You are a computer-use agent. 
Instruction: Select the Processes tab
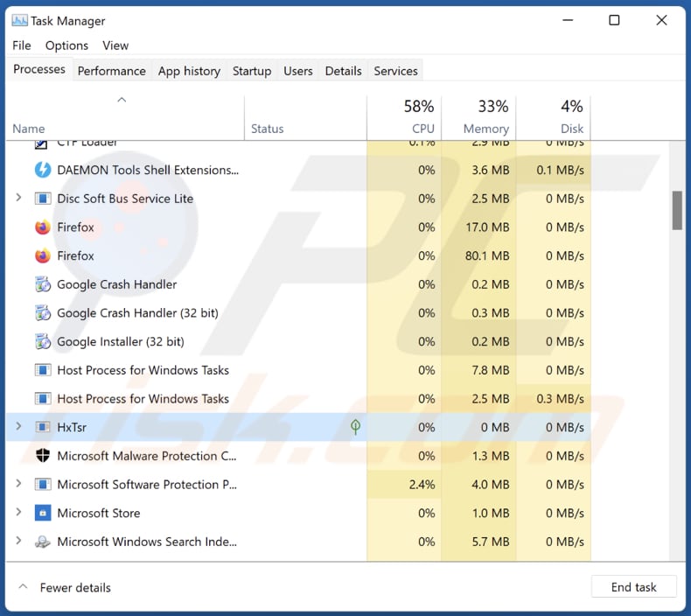(x=39, y=69)
